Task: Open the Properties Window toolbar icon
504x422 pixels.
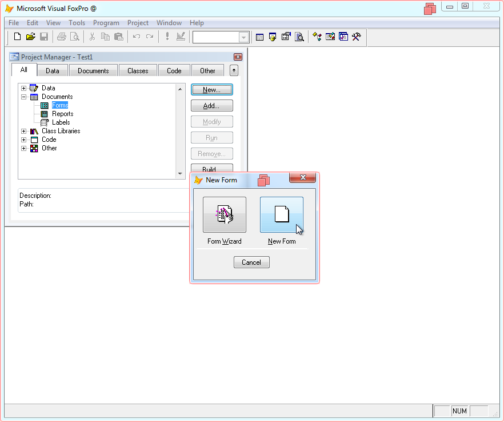Action: 286,37
